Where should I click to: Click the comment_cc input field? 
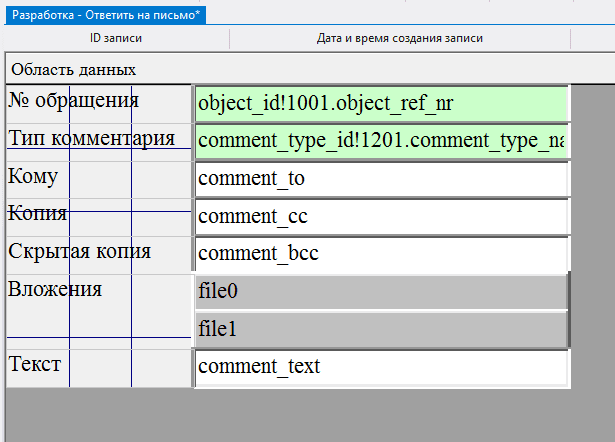381,217
